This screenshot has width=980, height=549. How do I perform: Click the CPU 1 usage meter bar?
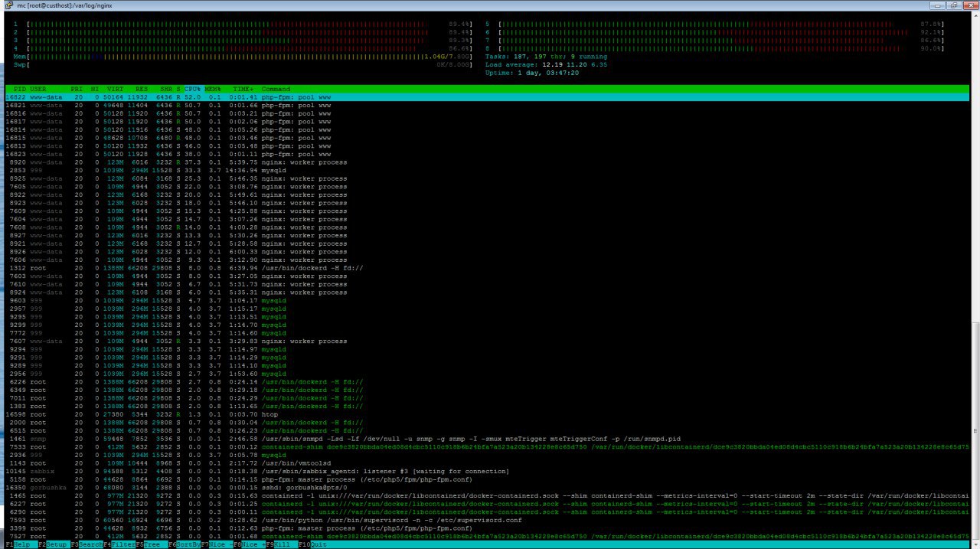(x=243, y=24)
